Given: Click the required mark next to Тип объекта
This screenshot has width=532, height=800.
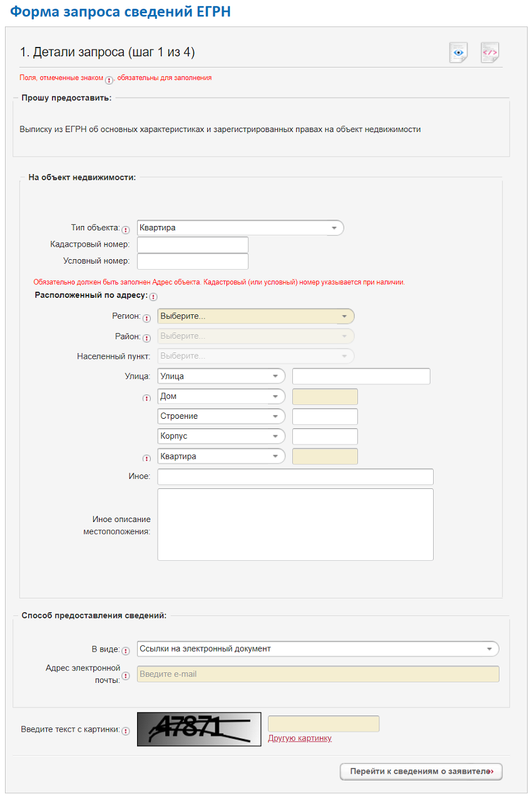Looking at the screenshot, I should coord(126,230).
